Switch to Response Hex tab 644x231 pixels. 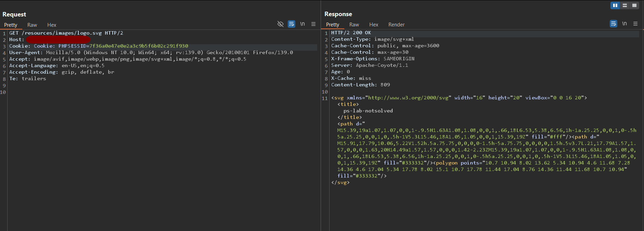[374, 25]
